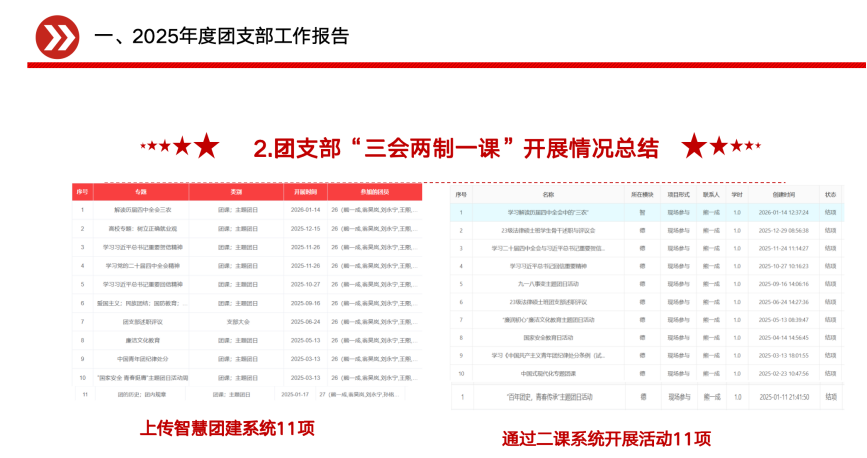867x458 pixels.
Task: Click caption 上传智慧团建系统11项
Action: pos(227,429)
